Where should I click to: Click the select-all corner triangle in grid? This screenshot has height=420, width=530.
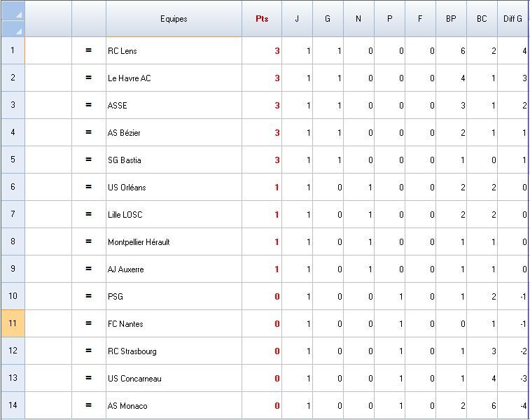tap(13, 19)
